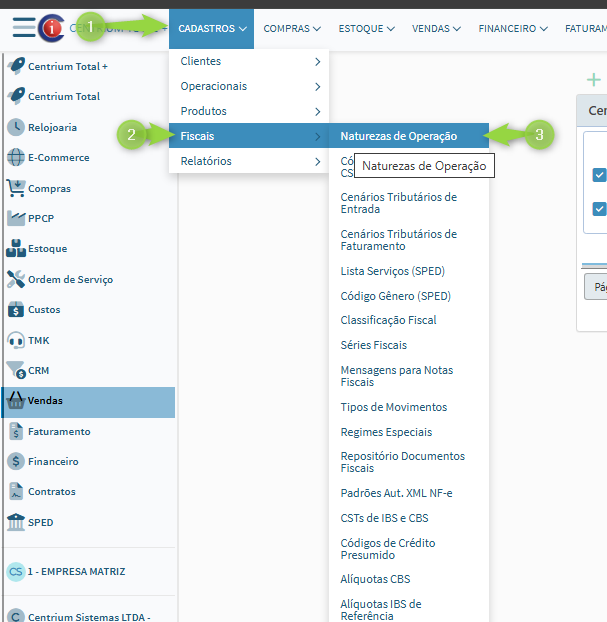Image resolution: width=607 pixels, height=622 pixels.
Task: Uncheck the second checkbox in right panel
Action: [x=599, y=209]
